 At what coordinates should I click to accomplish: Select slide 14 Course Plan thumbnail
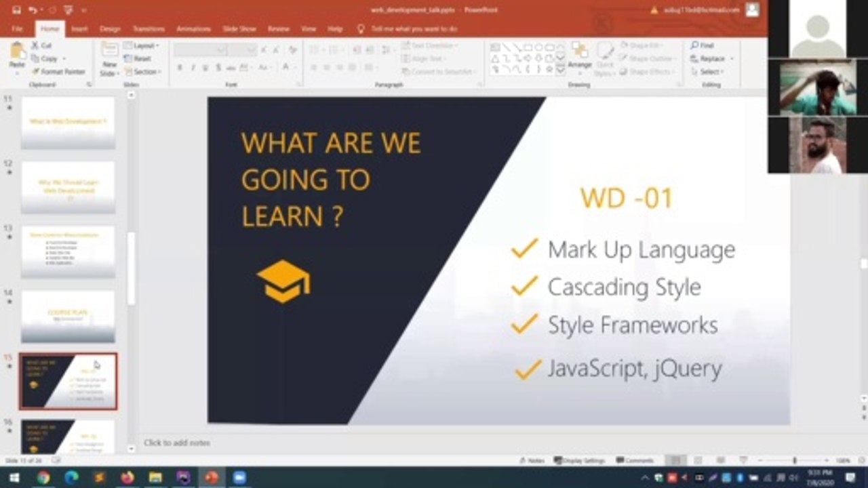pyautogui.click(x=68, y=317)
